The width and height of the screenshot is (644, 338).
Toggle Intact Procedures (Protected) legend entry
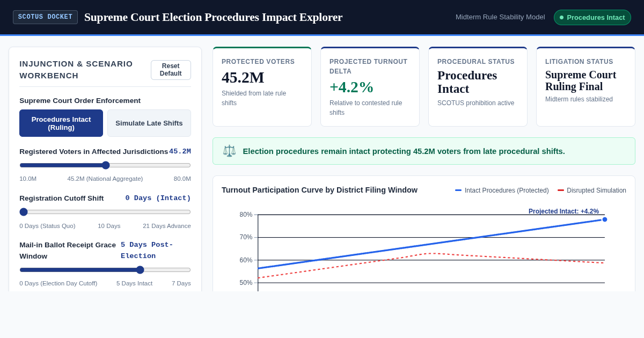coord(502,190)
